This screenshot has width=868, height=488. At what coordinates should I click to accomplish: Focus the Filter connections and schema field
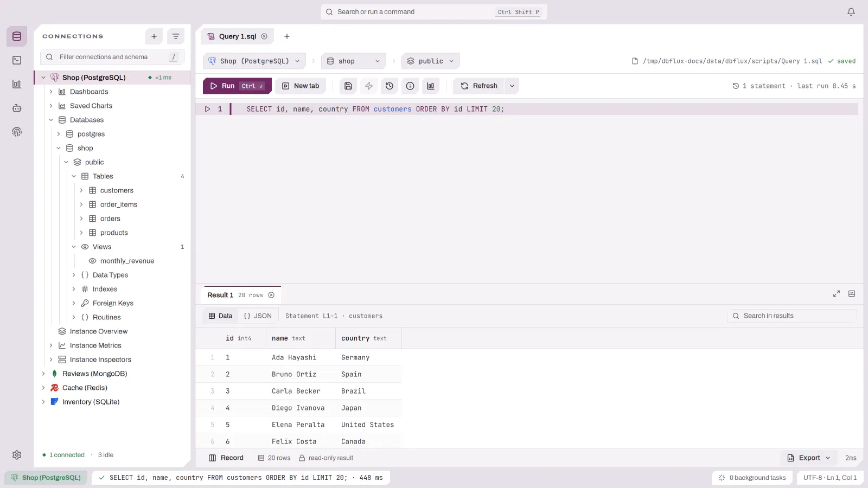point(112,57)
